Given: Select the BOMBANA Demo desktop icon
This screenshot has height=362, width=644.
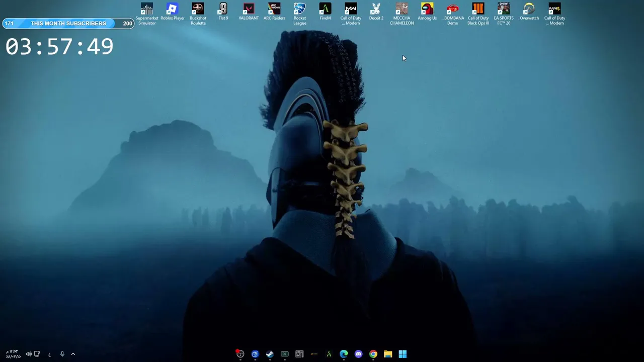Looking at the screenshot, I should pos(453,14).
